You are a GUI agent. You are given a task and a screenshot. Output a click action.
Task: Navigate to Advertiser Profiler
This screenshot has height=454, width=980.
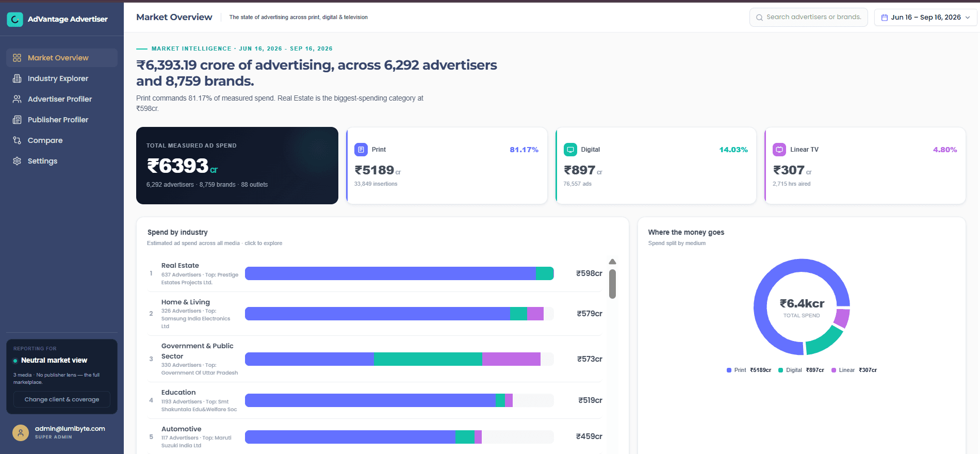62,99
